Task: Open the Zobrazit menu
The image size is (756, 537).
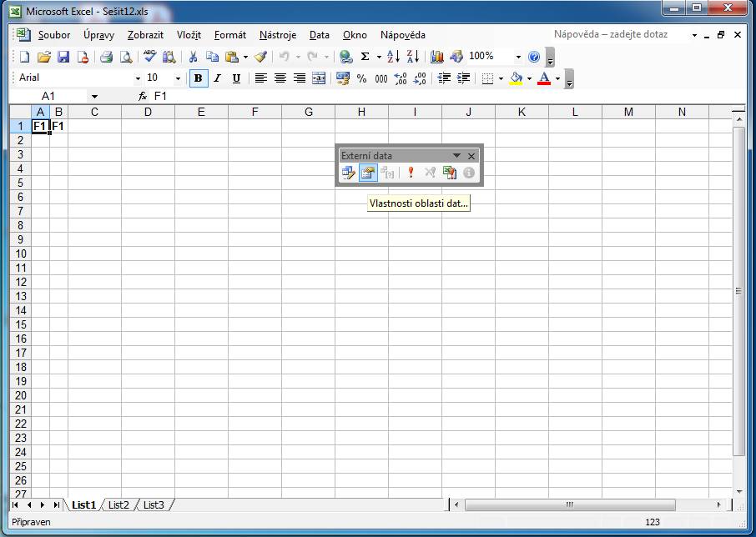Action: point(145,35)
